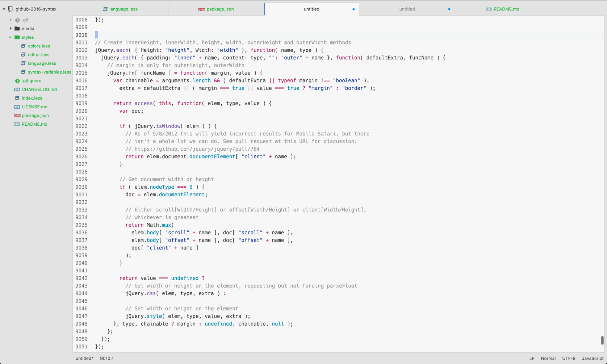Open index.less in the tree view

click(32, 98)
